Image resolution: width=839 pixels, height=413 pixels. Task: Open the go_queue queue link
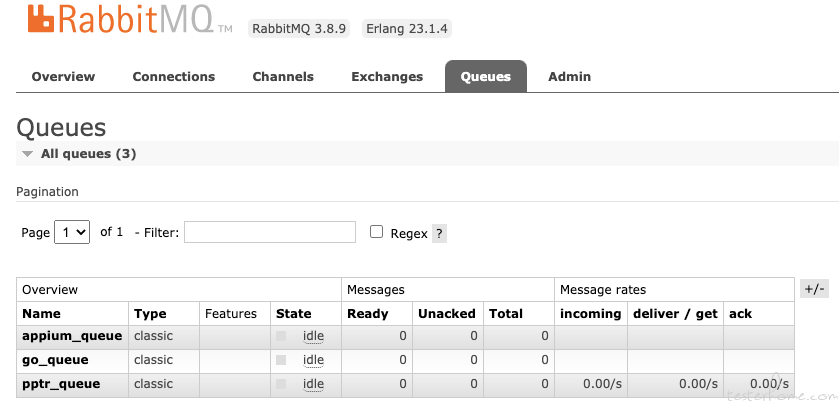click(55, 360)
